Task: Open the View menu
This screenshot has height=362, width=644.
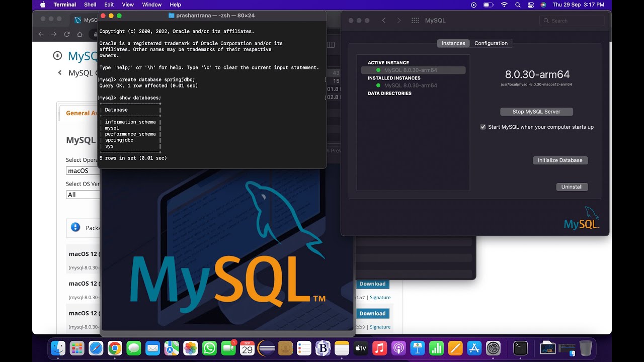Action: (x=128, y=5)
